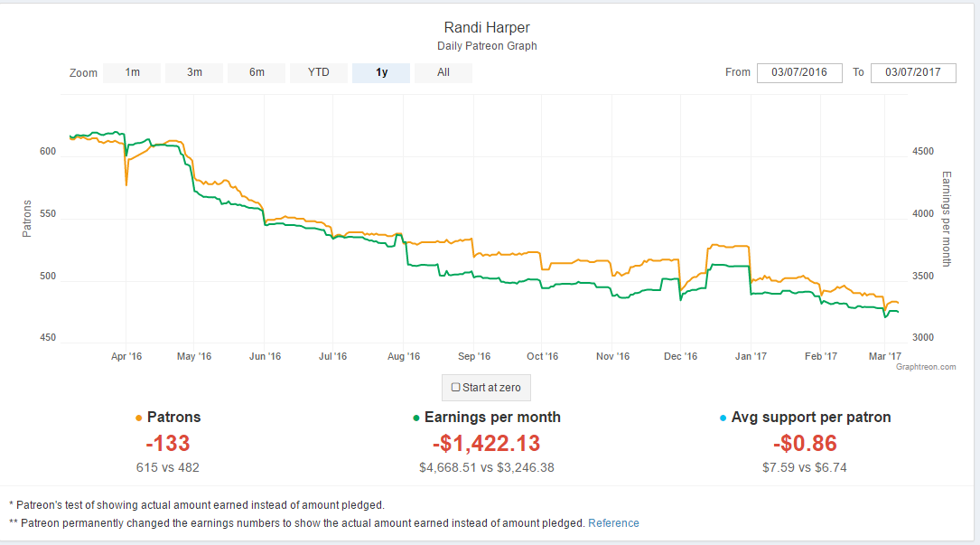
Task: Click the From label
Action: point(738,72)
